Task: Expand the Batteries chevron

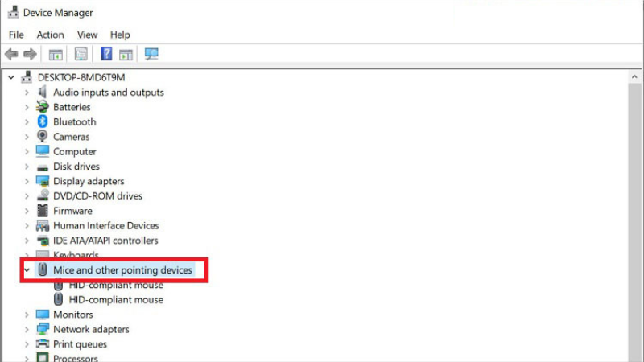Action: click(27, 107)
